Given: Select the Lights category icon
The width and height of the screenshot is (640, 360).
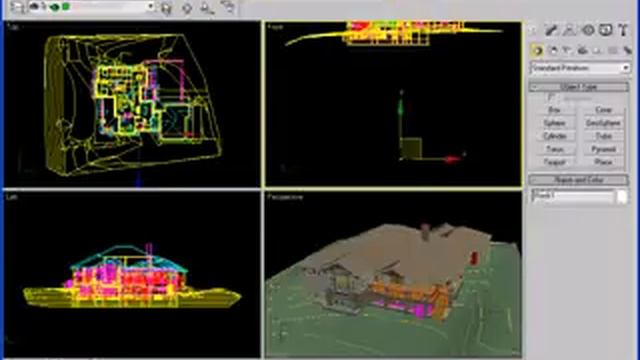Looking at the screenshot, I should [x=567, y=50].
